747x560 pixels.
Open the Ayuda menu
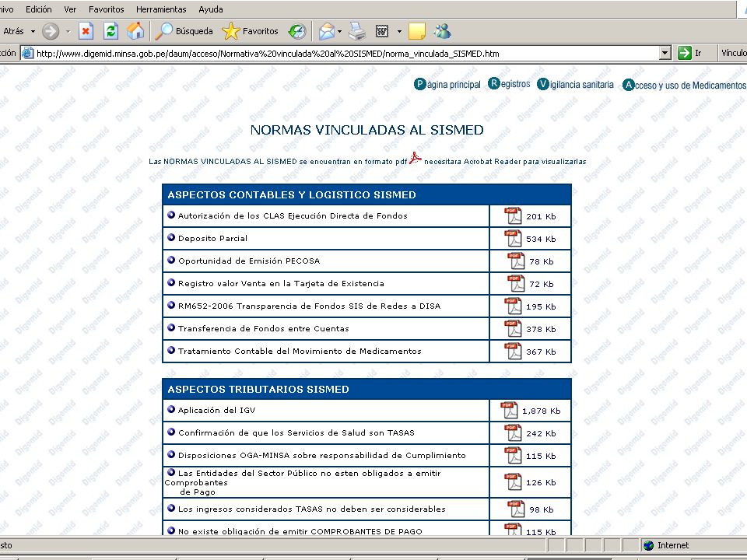tap(211, 9)
